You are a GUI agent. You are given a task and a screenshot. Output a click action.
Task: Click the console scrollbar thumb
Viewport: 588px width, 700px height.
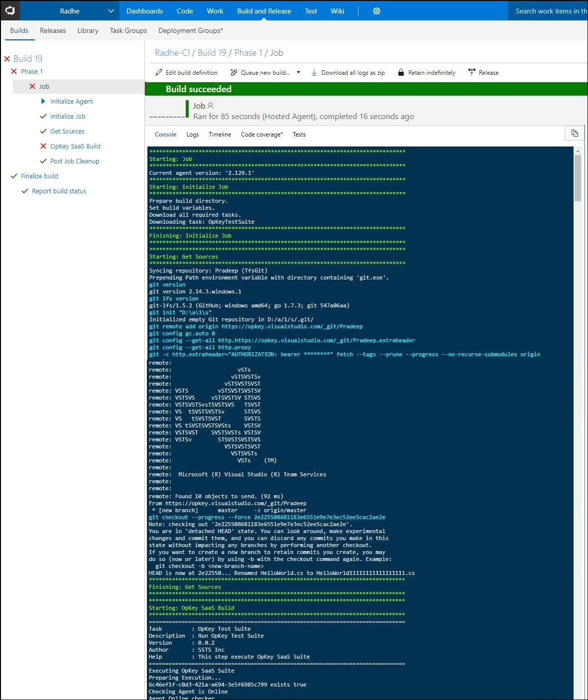[x=578, y=178]
